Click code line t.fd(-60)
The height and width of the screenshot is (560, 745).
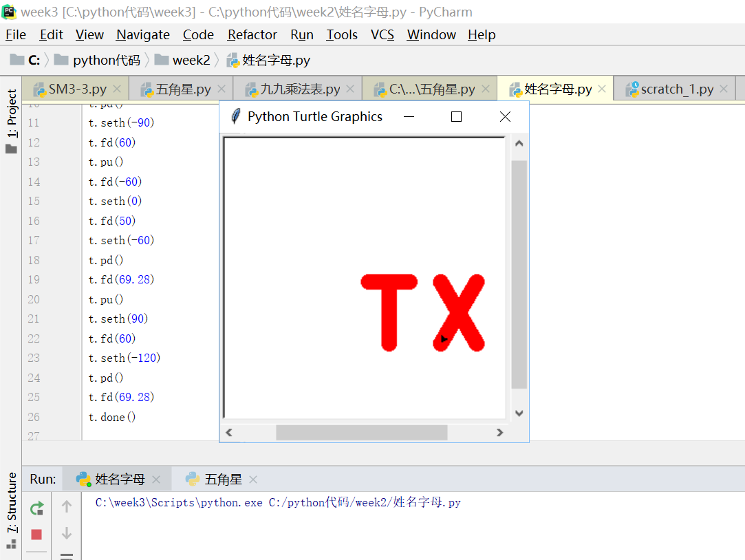pos(115,182)
